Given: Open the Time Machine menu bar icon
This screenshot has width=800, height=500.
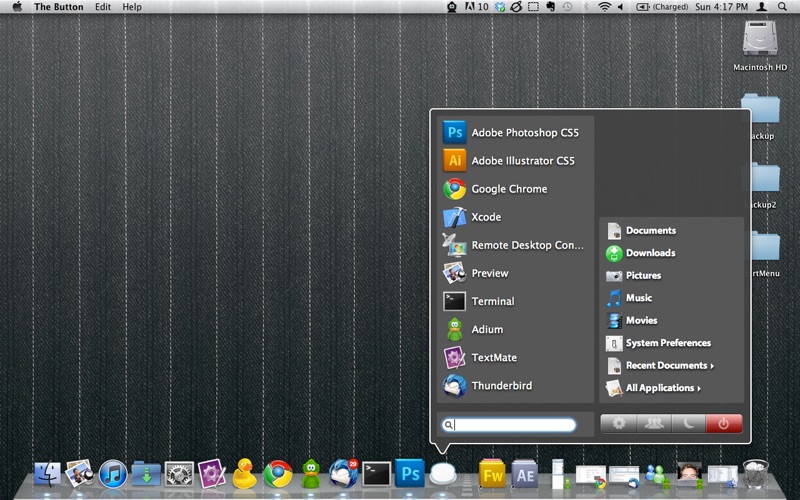Looking at the screenshot, I should click(x=567, y=7).
